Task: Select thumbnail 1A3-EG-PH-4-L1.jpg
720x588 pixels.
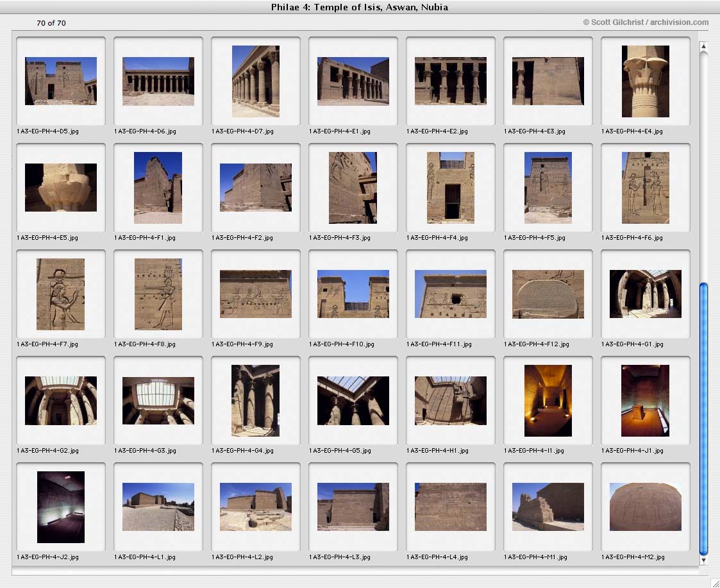Action: click(158, 507)
